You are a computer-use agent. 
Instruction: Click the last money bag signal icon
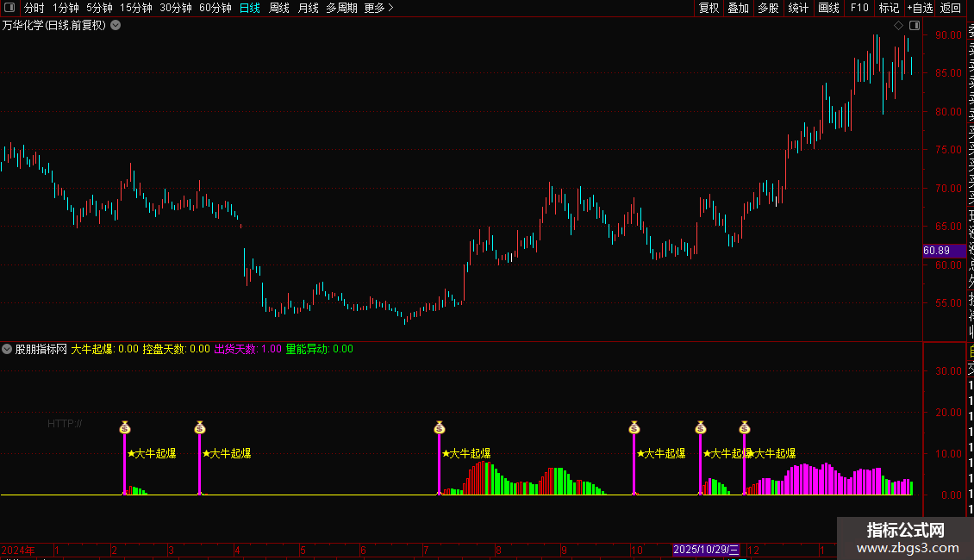point(744,427)
